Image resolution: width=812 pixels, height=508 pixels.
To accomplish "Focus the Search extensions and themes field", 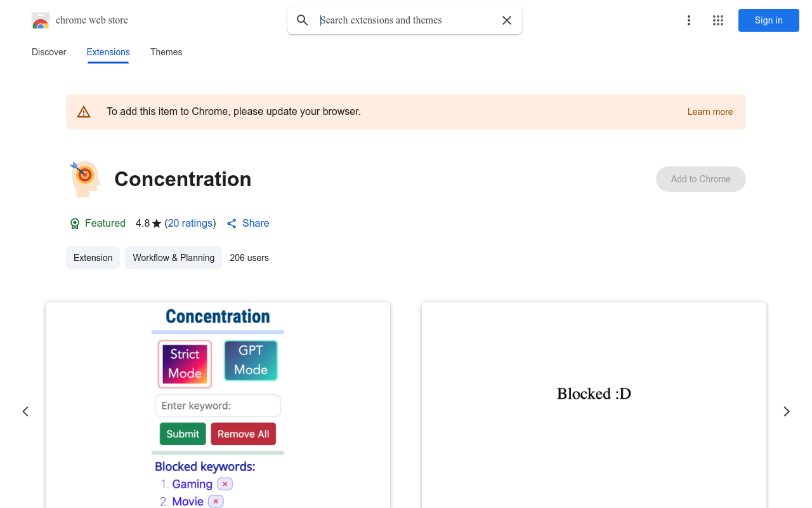I will [406, 20].
